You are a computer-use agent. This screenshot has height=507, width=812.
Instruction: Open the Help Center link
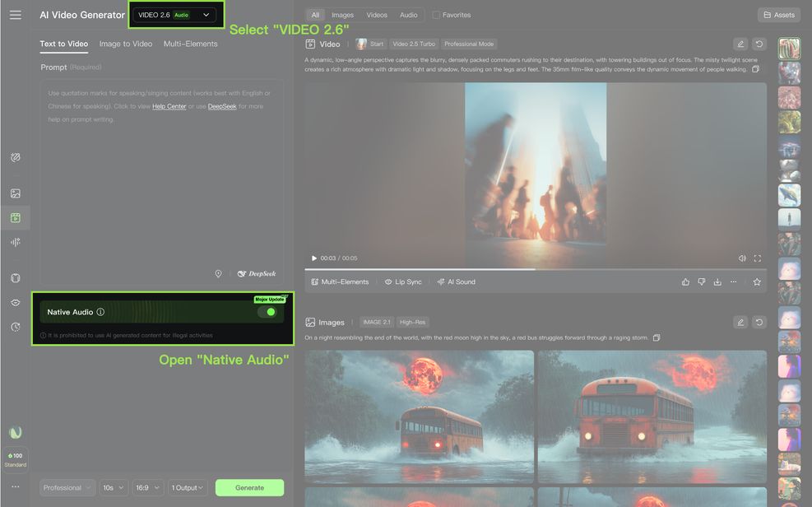coord(169,106)
